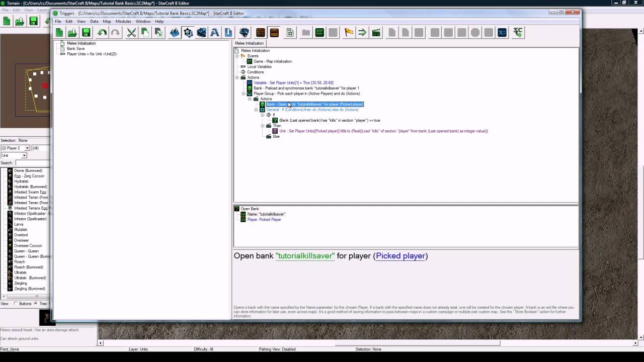This screenshot has height=362, width=644.
Task: Click the Cut scissors icon
Action: coord(131,33)
